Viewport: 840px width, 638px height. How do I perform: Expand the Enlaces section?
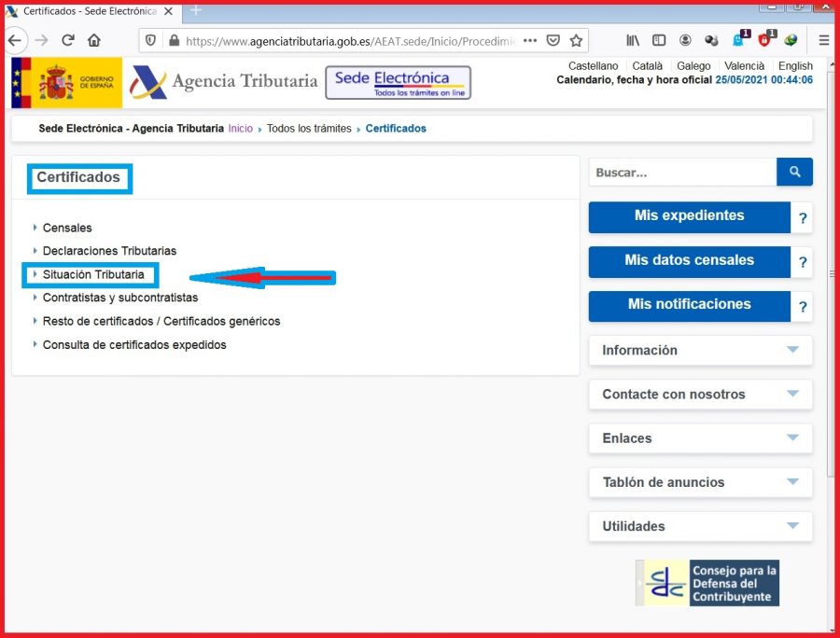700,438
